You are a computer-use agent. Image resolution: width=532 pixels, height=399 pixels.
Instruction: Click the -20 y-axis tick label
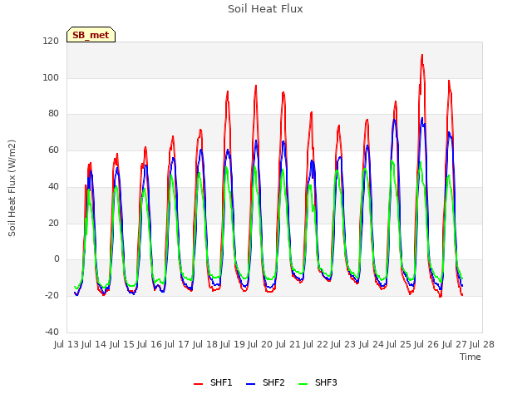pos(52,296)
